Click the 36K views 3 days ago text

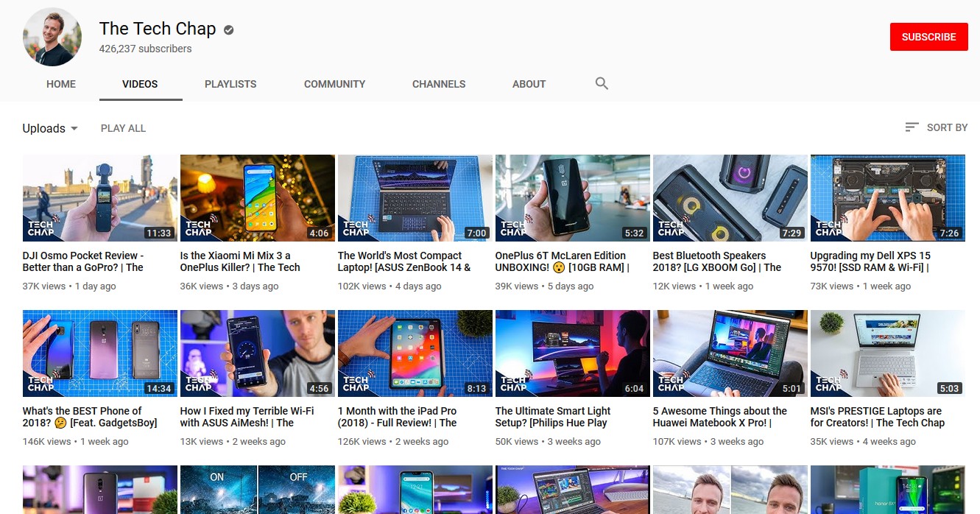tap(230, 286)
